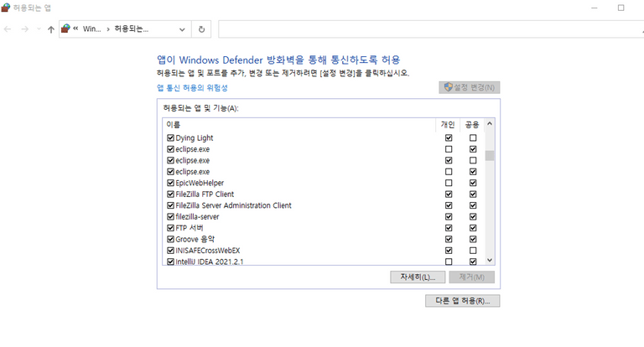The image size is (644, 347).
Task: Refresh the current page
Action: (x=201, y=29)
